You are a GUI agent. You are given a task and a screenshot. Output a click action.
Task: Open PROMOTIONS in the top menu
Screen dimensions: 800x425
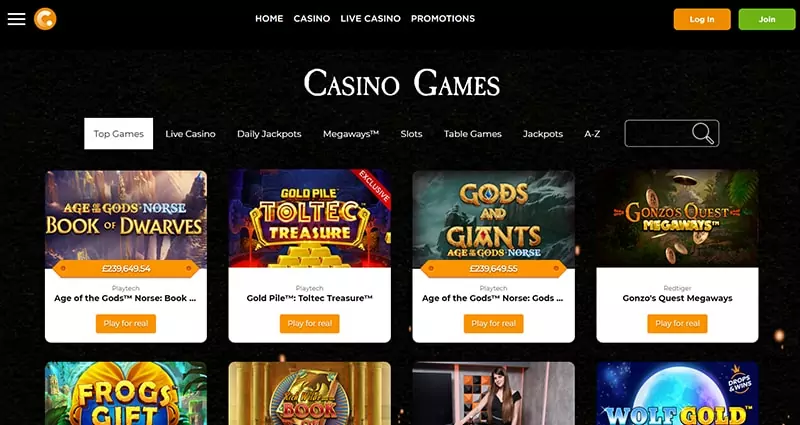(x=443, y=19)
